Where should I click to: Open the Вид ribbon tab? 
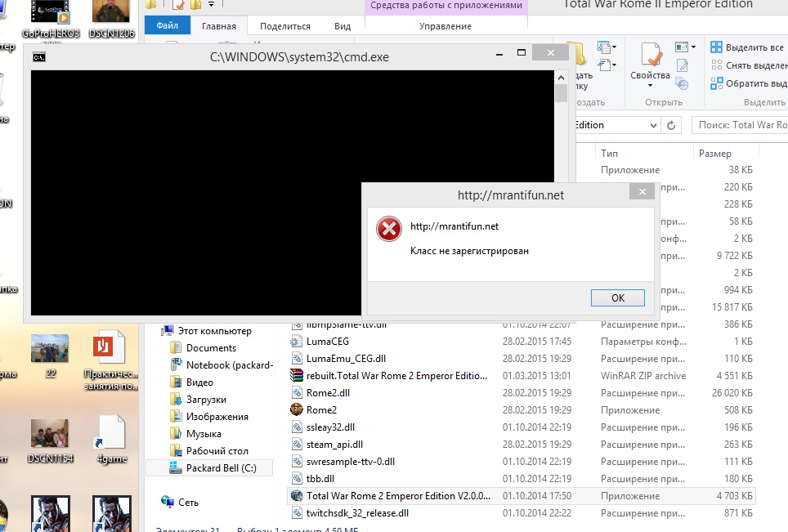tap(343, 26)
